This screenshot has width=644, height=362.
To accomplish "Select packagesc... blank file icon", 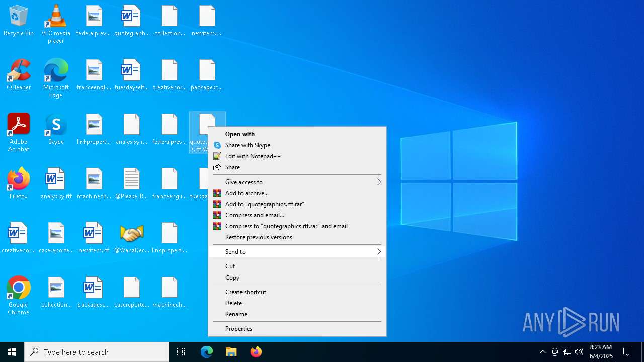I will 207,75.
